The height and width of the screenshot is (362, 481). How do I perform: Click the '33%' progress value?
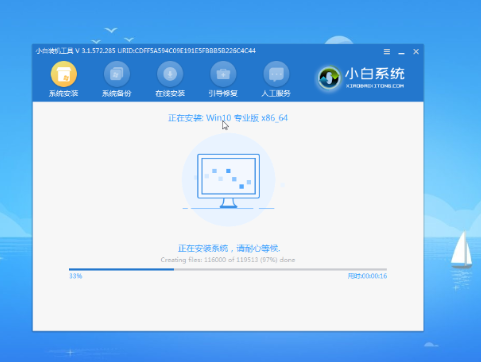pyautogui.click(x=75, y=276)
